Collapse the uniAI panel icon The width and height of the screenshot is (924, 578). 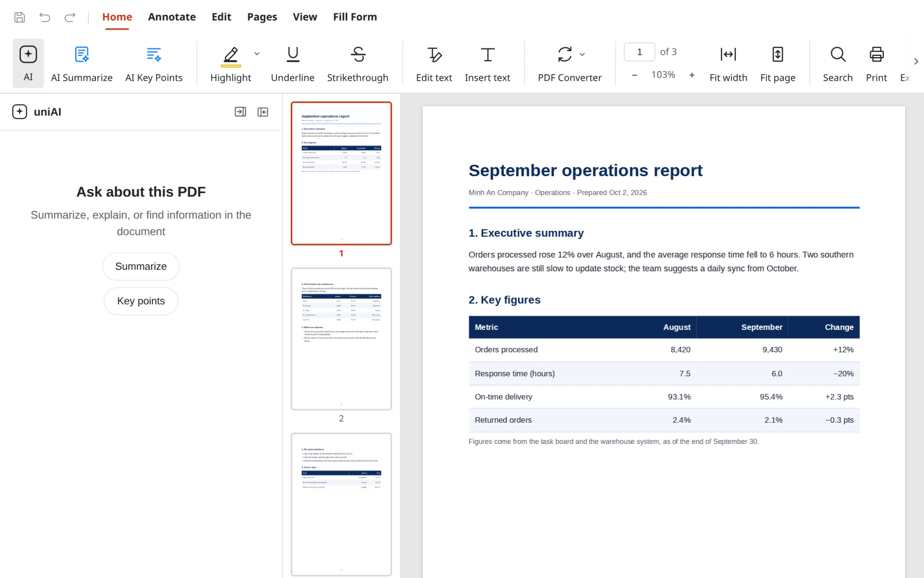(263, 112)
